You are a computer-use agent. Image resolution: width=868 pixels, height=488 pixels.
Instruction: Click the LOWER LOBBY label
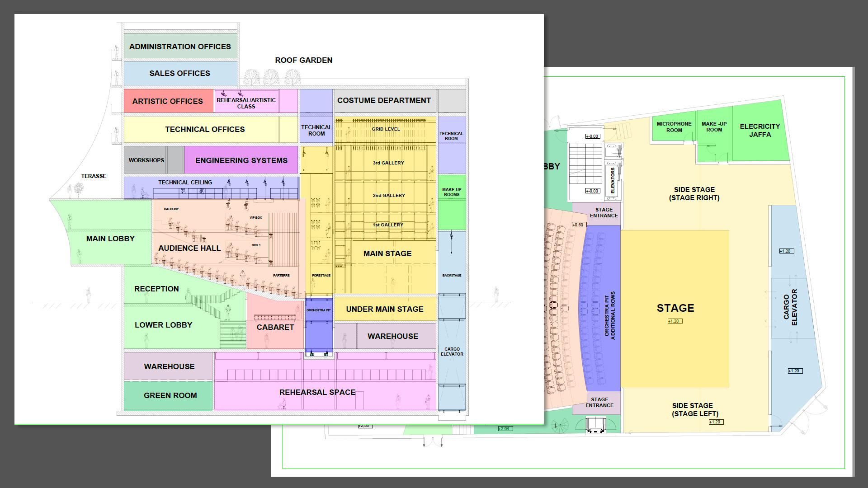[163, 325]
